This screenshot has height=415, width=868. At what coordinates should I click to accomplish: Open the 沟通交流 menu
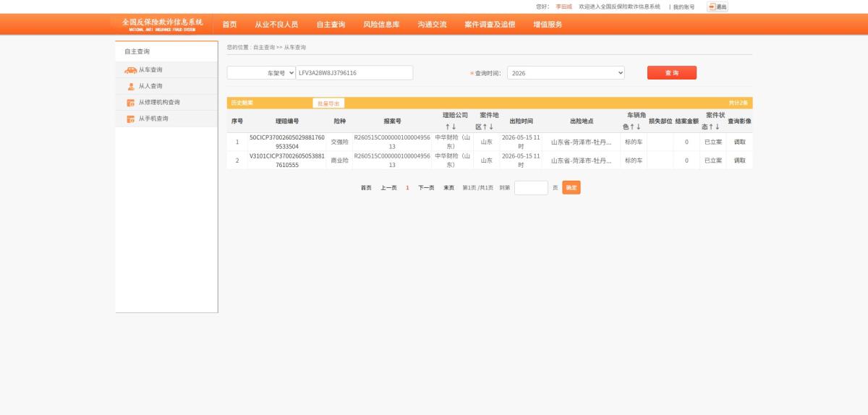(432, 24)
